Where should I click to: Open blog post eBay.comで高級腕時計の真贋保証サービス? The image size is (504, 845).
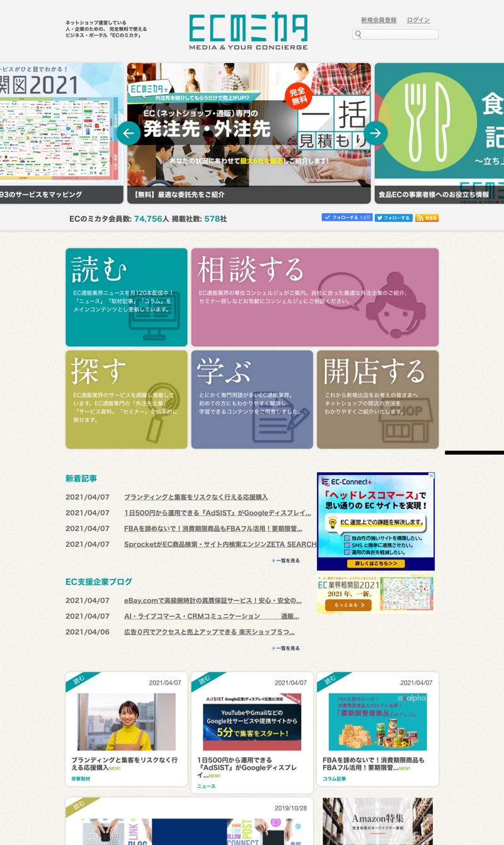[213, 600]
